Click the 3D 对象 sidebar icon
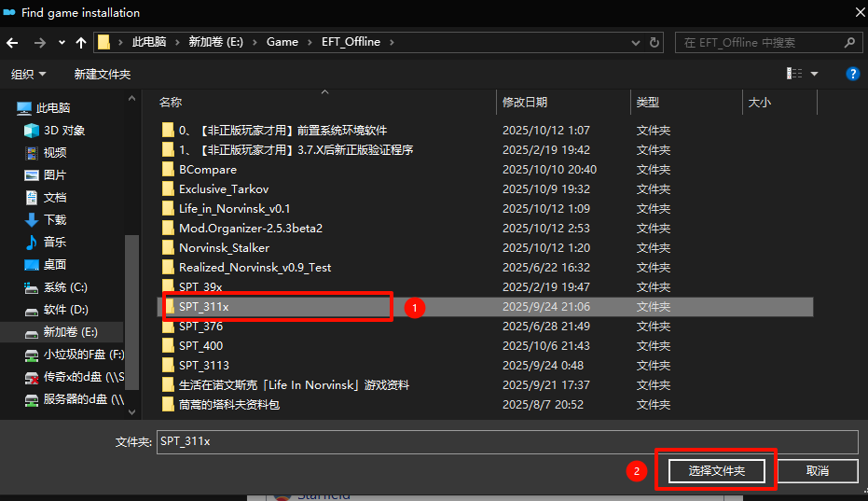Screen dimensions: 868x501 [x=33, y=131]
